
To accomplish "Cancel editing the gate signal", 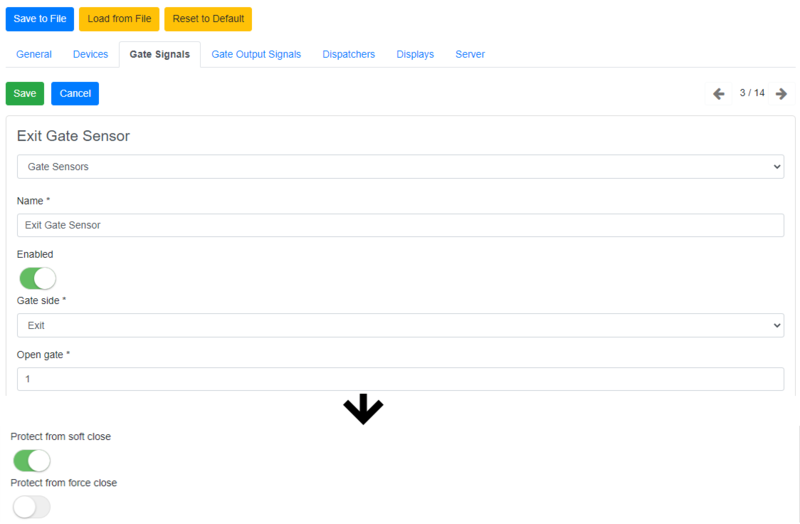I will 75,93.
